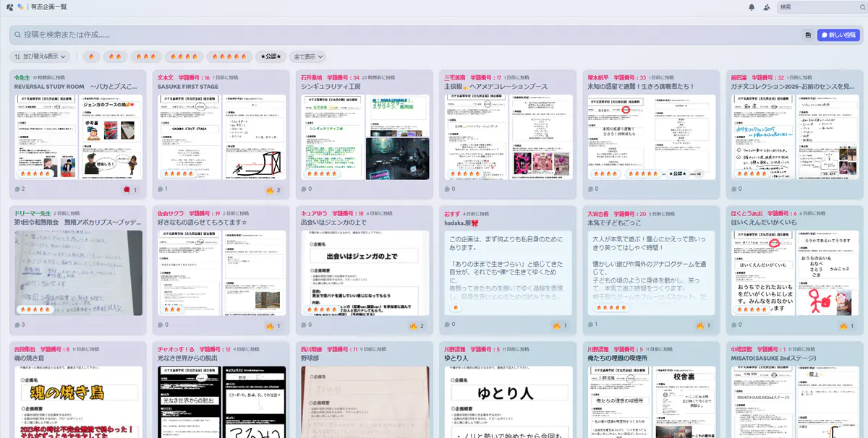Open the notifications bell

click(x=753, y=7)
